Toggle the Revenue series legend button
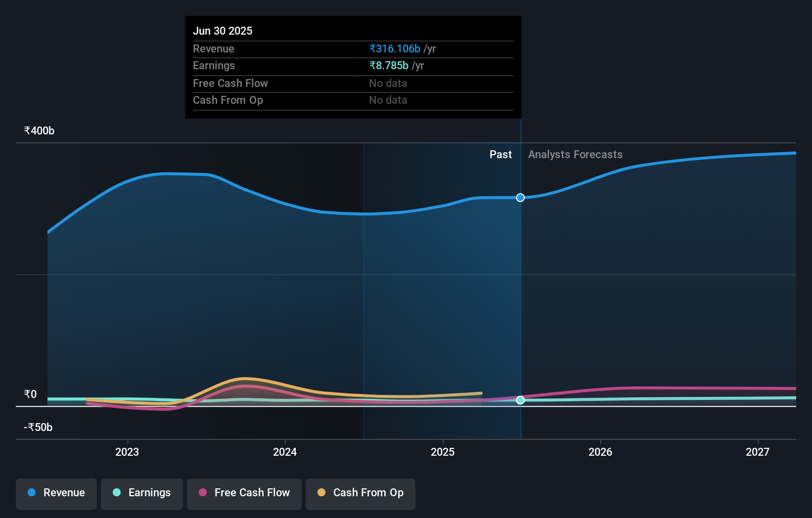Image resolution: width=812 pixels, height=518 pixels. point(56,494)
